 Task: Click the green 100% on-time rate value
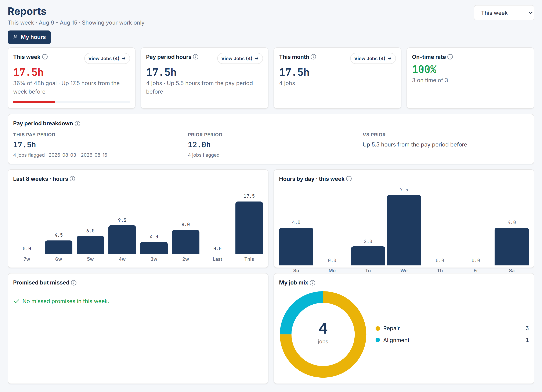tap(424, 69)
